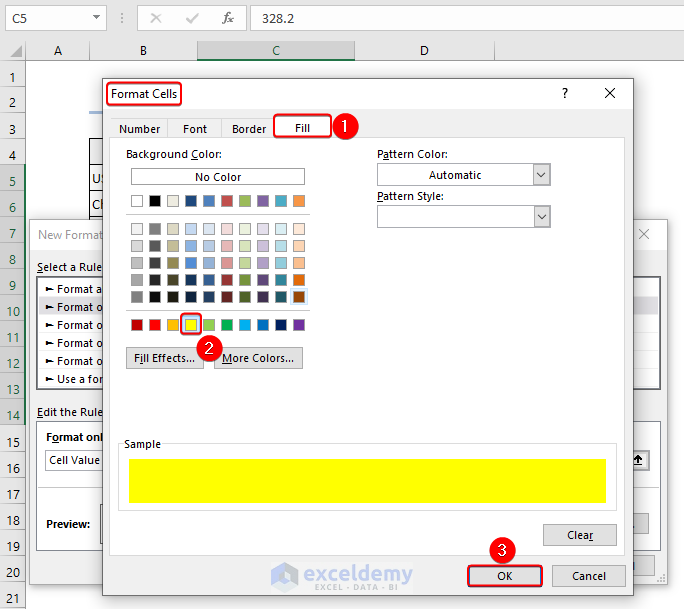Click the Format Cells help question mark
This screenshot has height=609, width=684.
[x=565, y=93]
